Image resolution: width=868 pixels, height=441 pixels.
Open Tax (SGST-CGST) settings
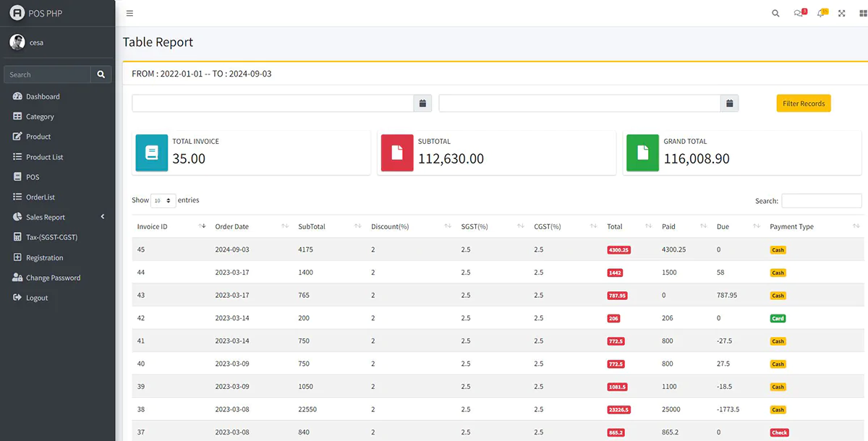(51, 237)
